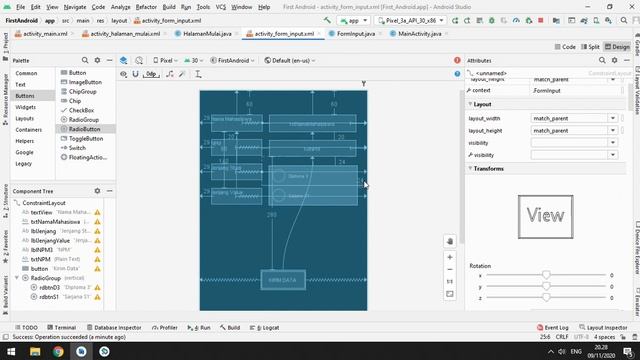Click Search Everywhere magnifier in toolbar

(624, 20)
